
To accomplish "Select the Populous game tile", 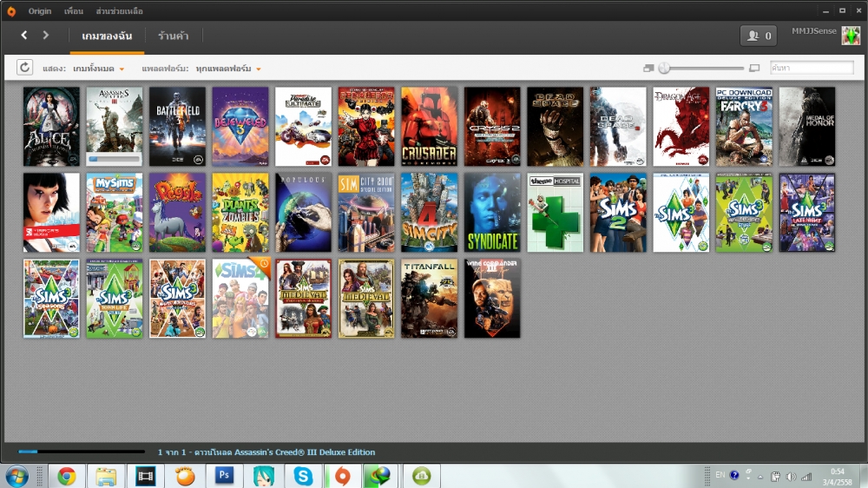I will point(303,213).
